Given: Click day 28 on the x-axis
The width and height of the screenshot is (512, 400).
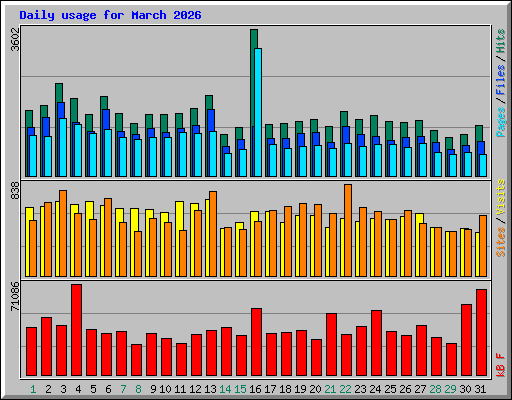Looking at the screenshot, I should tap(435, 389).
